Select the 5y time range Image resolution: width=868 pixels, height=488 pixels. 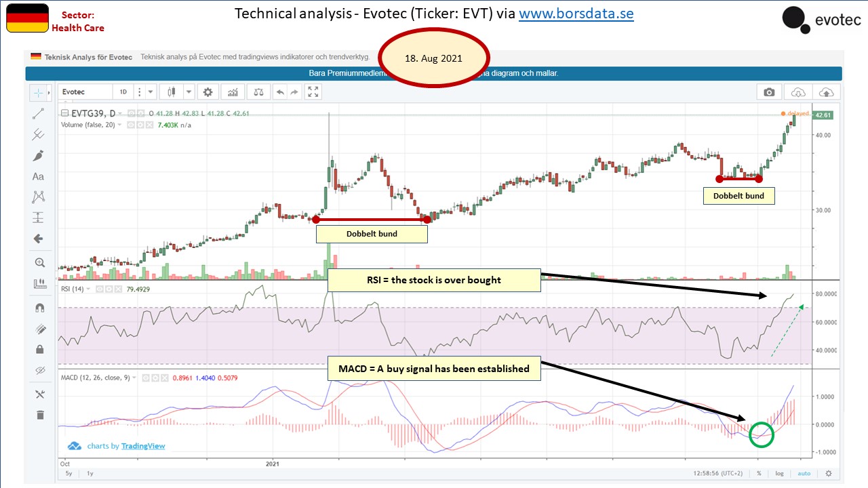(68, 474)
